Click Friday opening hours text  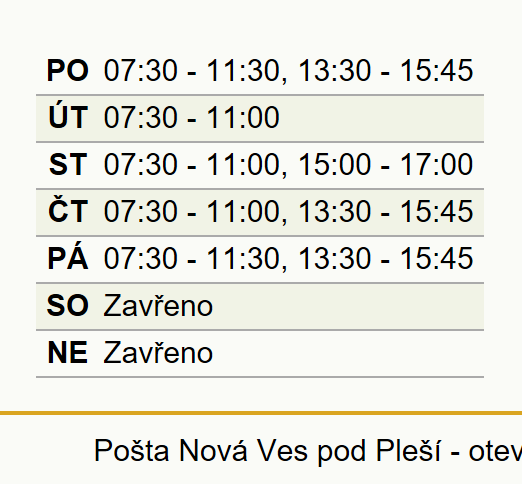pos(288,259)
